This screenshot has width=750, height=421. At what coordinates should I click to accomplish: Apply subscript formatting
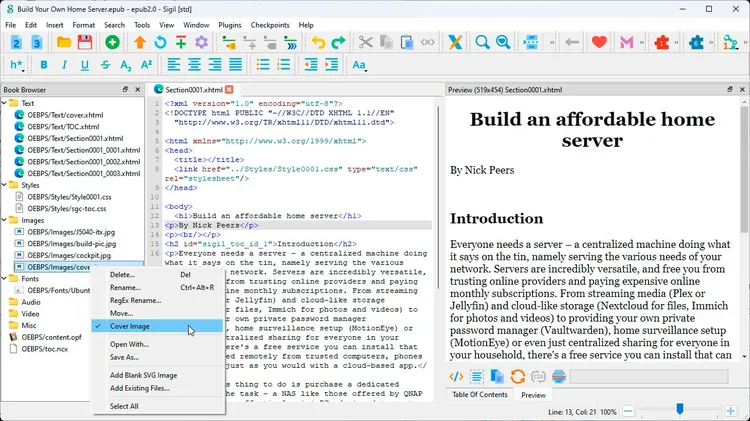126,65
